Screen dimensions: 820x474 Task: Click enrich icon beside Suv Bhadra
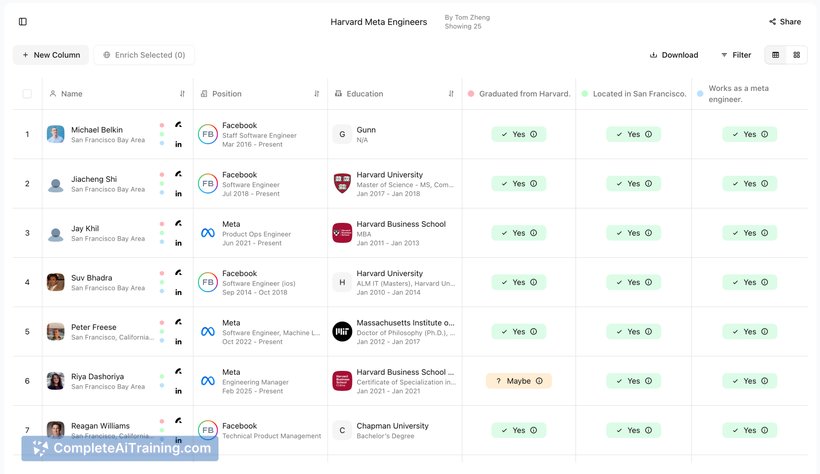[178, 272]
